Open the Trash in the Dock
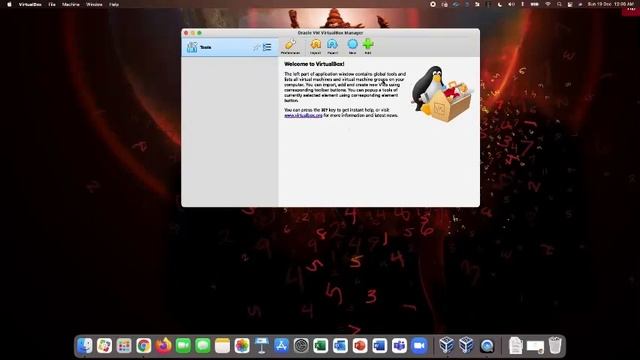640x360 pixels. tap(555, 346)
